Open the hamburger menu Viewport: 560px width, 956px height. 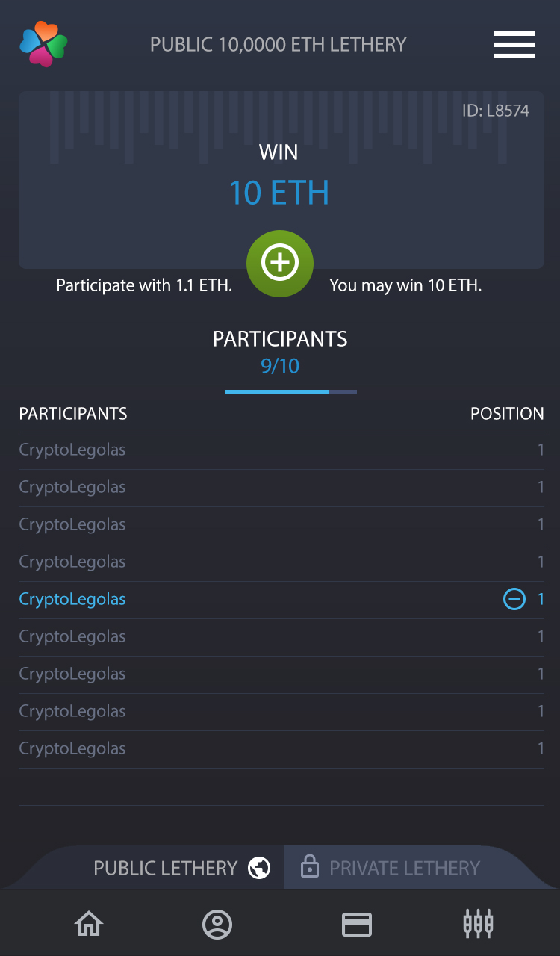point(514,45)
